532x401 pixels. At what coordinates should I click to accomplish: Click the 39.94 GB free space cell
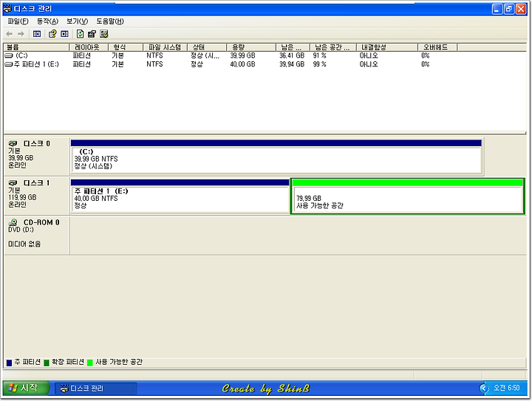[x=292, y=64]
